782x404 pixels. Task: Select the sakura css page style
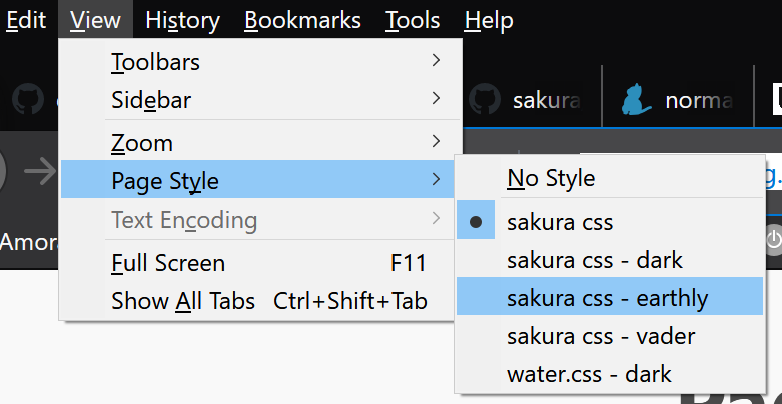click(x=610, y=221)
